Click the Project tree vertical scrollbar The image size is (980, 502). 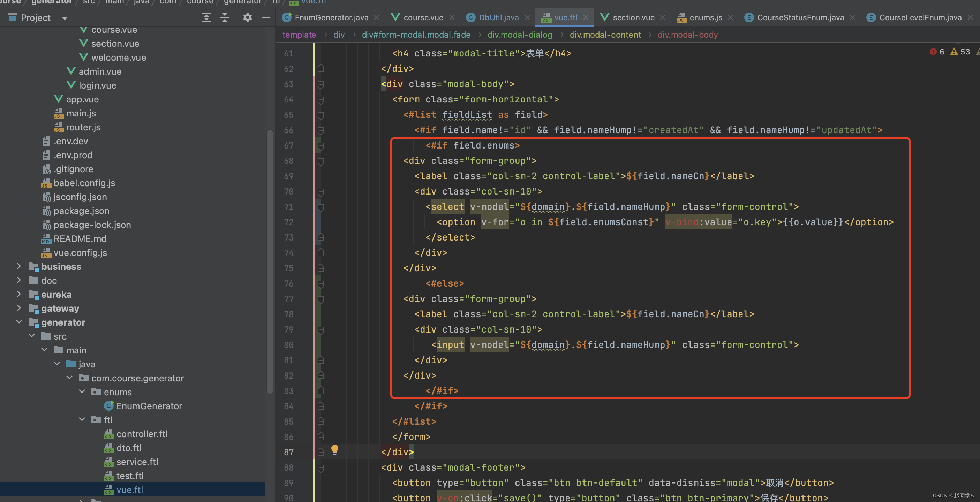click(x=270, y=263)
